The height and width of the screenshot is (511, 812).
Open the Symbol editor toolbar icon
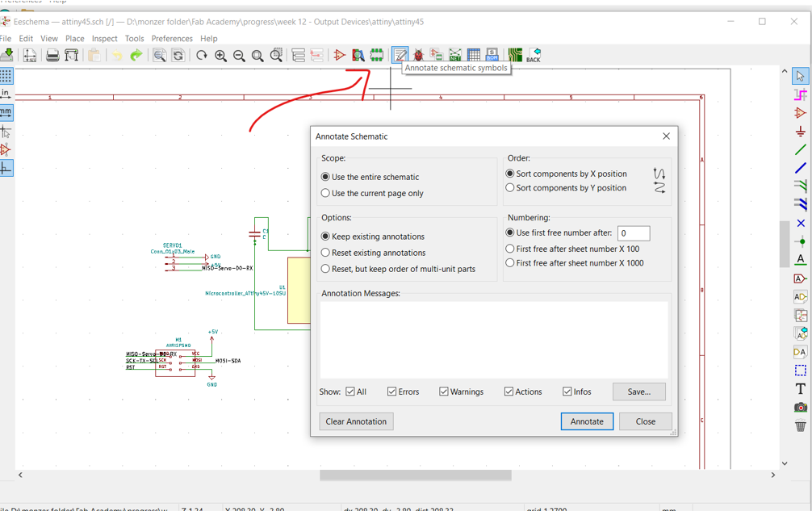tap(339, 55)
